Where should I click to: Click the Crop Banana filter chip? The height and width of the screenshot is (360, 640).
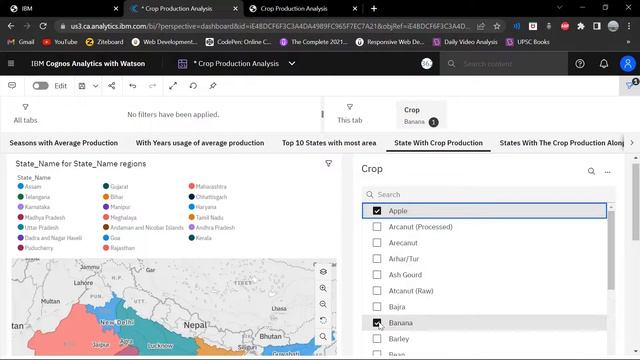click(x=421, y=116)
